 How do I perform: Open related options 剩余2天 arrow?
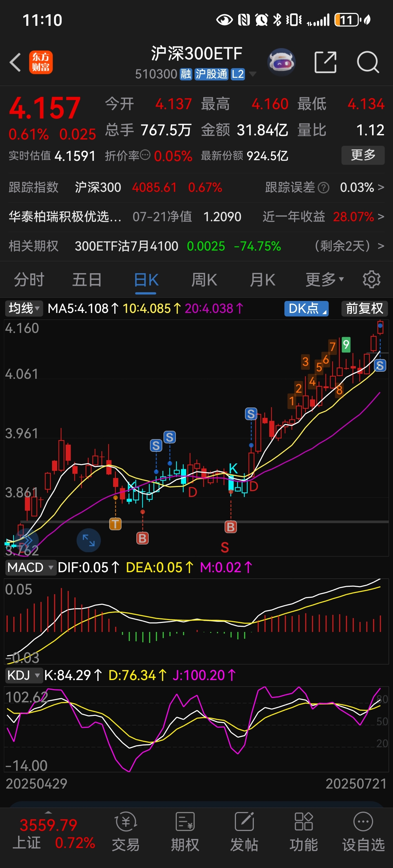click(x=380, y=246)
